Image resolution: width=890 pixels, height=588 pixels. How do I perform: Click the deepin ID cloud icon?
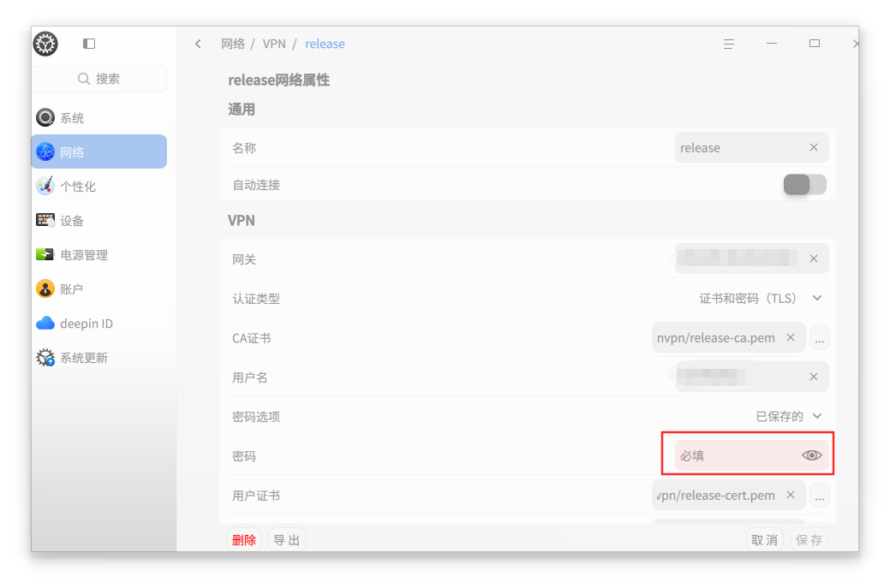pos(45,324)
